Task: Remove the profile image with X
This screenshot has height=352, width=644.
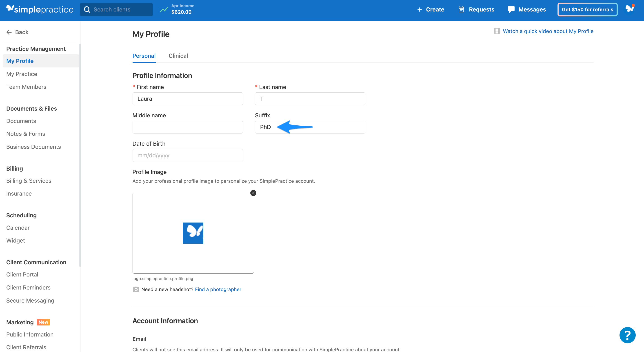Action: click(x=253, y=193)
